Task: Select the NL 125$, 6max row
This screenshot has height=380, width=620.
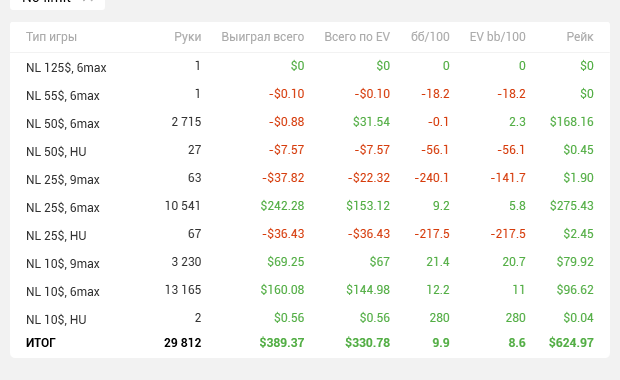Action: point(310,66)
